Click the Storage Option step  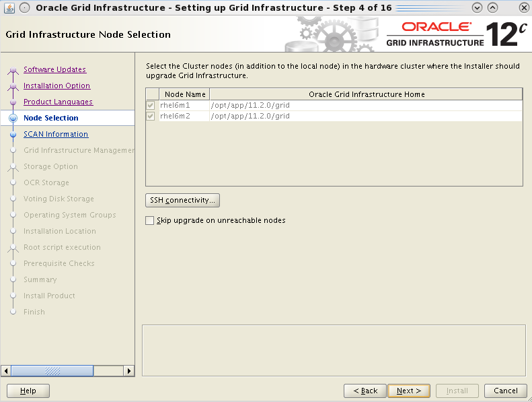[50, 166]
